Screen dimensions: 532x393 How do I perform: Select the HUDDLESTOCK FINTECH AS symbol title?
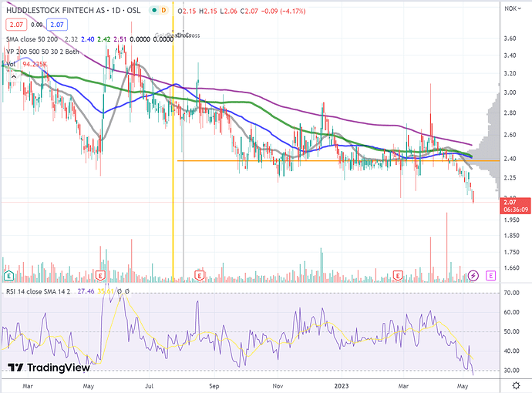[x=73, y=11]
